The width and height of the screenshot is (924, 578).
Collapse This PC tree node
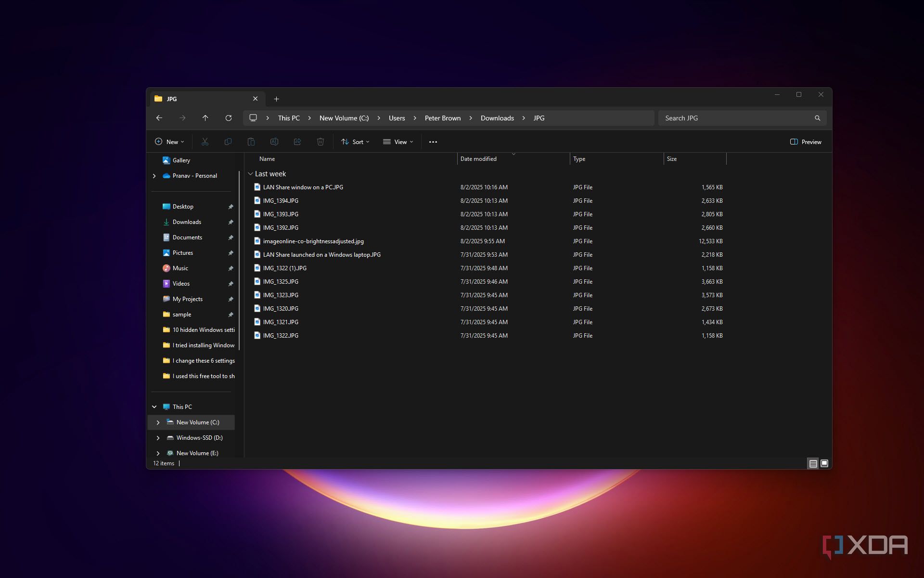(154, 407)
